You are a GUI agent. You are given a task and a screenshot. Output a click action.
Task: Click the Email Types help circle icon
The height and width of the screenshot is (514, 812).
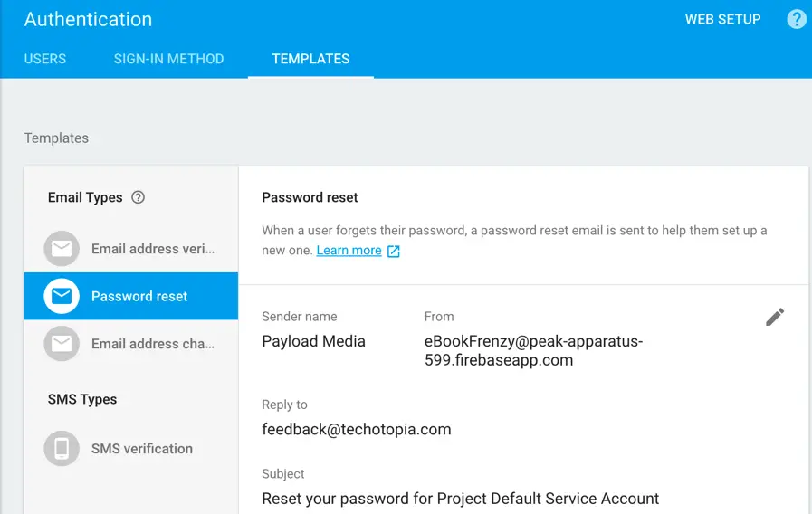point(138,197)
